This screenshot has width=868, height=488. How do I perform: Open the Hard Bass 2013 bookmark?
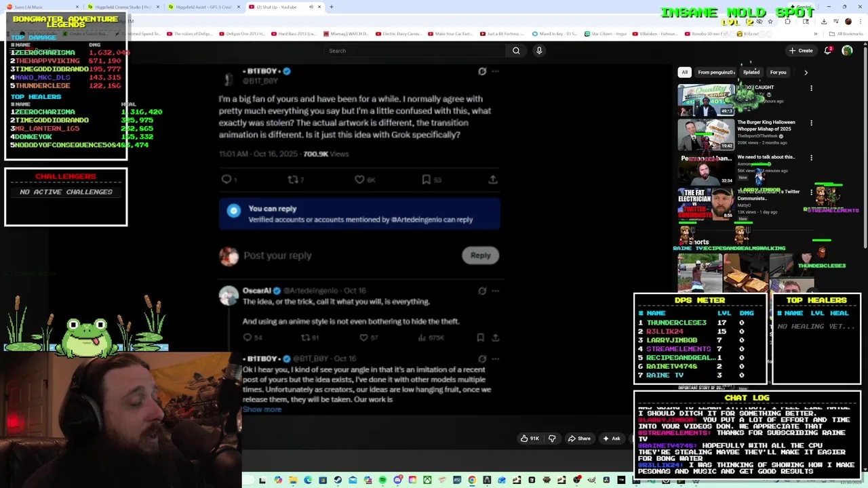[293, 34]
